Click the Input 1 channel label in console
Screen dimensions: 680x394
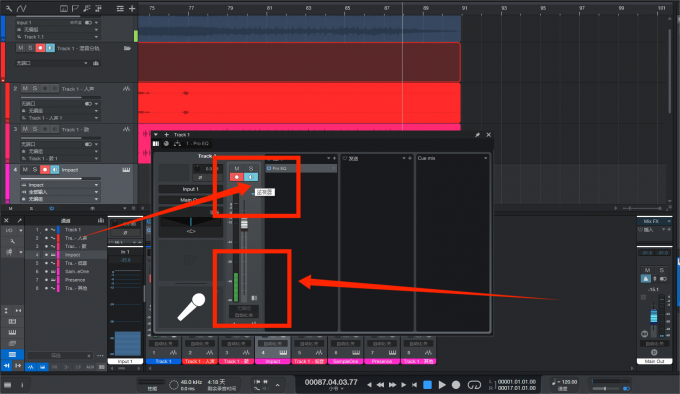pyautogui.click(x=125, y=361)
